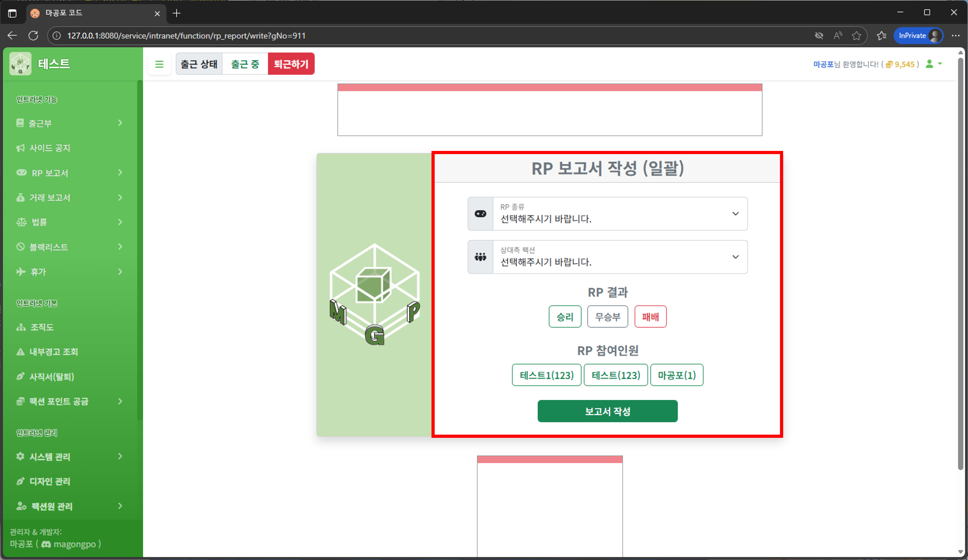Select the 출근부 attendance icon
The image size is (968, 560).
tap(20, 123)
